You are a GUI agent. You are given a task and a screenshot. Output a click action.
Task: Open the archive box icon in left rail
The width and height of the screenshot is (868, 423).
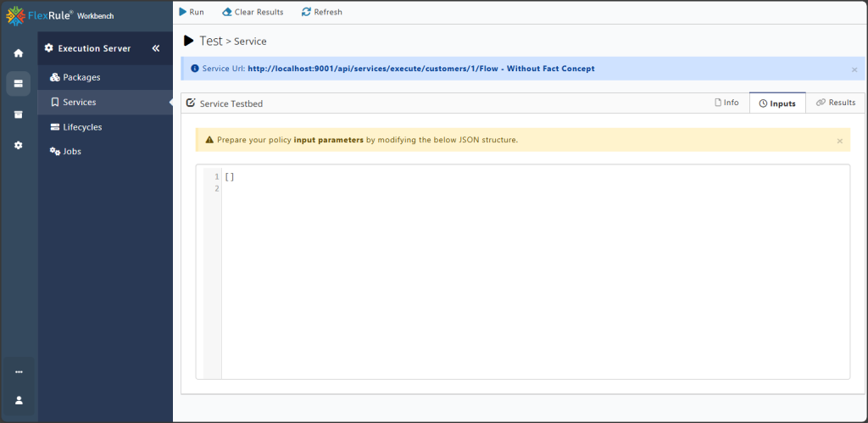[19, 114]
